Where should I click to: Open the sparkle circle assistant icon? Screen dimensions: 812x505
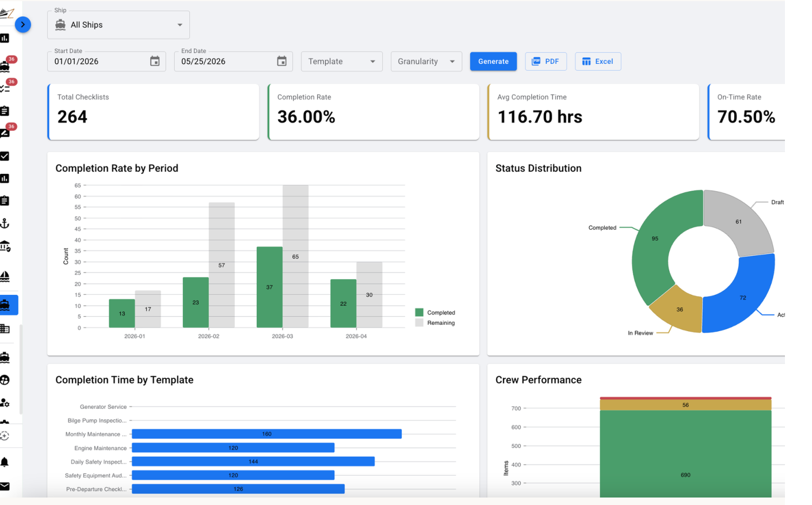click(5, 436)
